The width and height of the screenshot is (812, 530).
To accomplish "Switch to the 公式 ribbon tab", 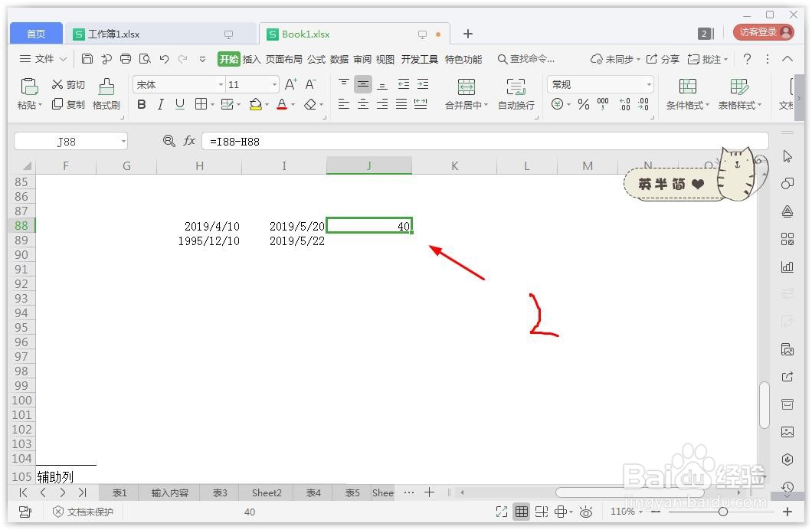I will point(316,59).
